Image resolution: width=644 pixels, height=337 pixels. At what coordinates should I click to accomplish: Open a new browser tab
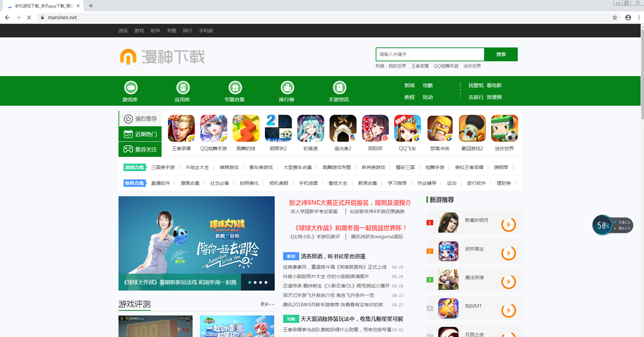point(91,6)
